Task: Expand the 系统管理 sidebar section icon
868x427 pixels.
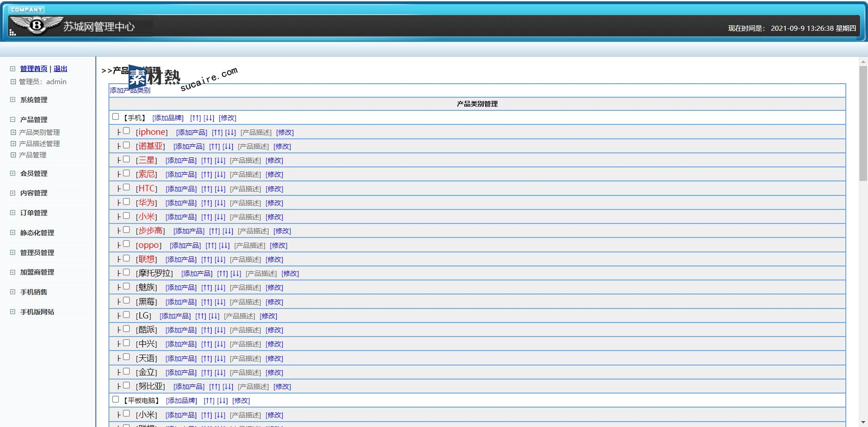Action: click(x=13, y=100)
